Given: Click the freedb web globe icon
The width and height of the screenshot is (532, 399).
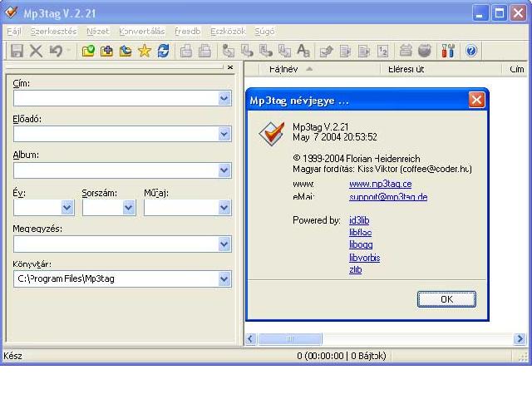Looking at the screenshot, I should tap(425, 51).
